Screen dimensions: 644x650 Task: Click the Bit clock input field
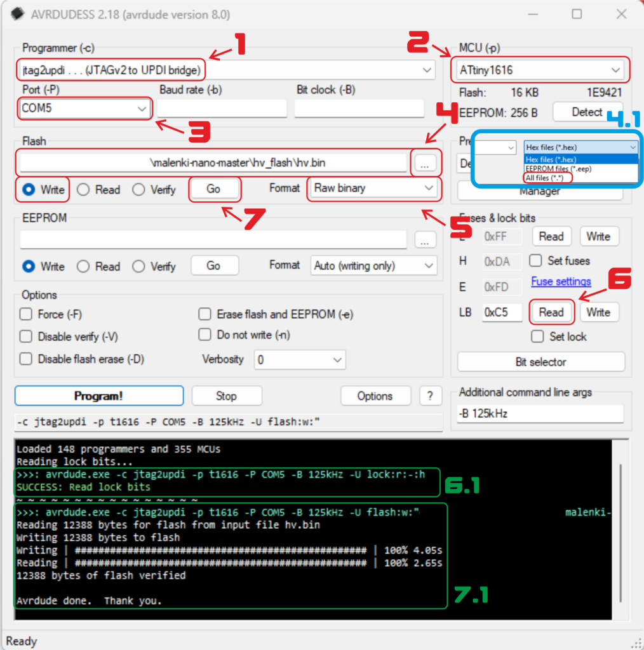359,109
